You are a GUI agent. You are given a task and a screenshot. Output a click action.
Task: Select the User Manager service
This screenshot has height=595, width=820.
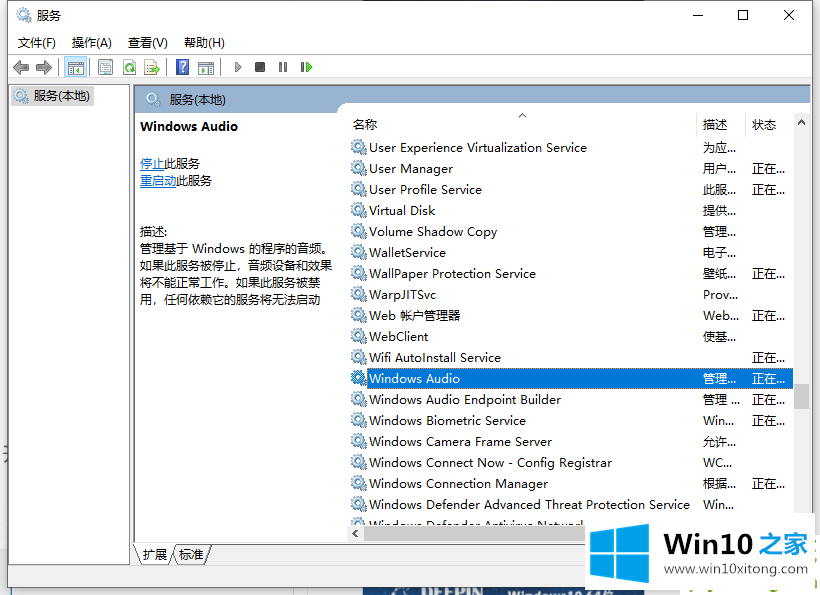(x=572, y=169)
